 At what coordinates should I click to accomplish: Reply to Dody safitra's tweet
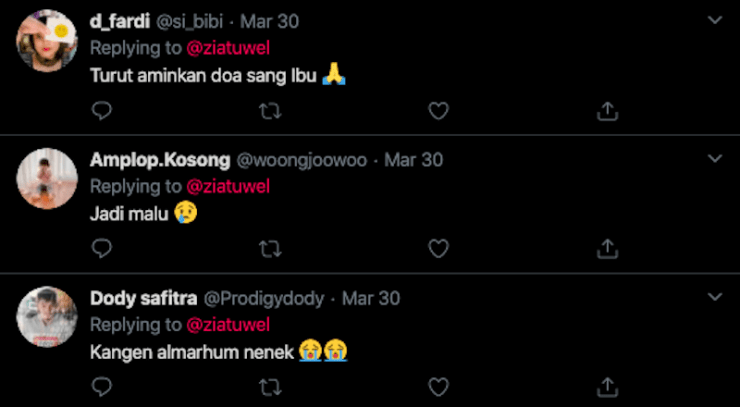point(101,386)
